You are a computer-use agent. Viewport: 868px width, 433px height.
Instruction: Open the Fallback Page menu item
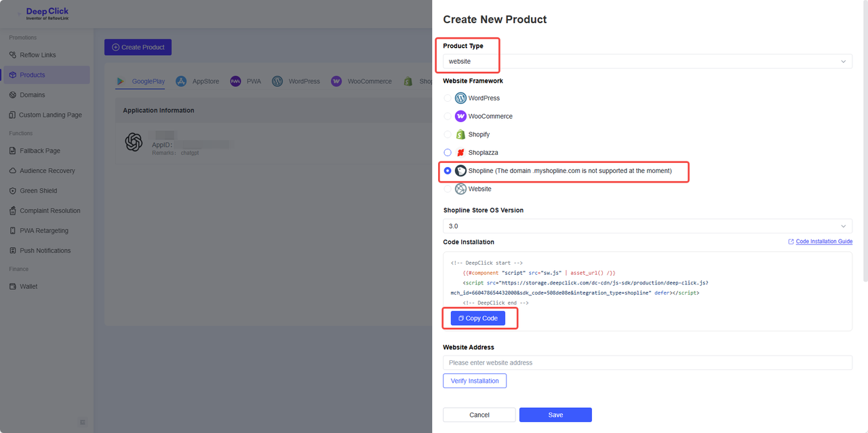tap(40, 151)
